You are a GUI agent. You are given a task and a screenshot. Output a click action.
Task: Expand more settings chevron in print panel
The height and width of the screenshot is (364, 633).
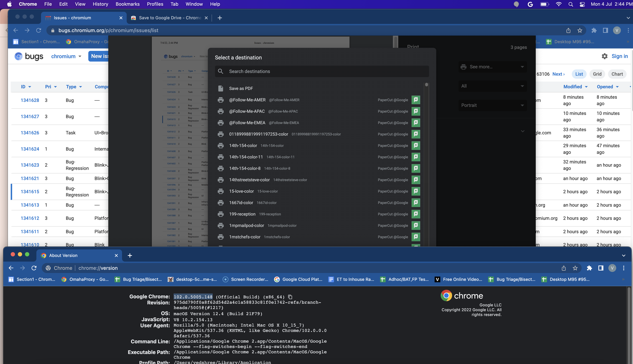click(x=523, y=131)
